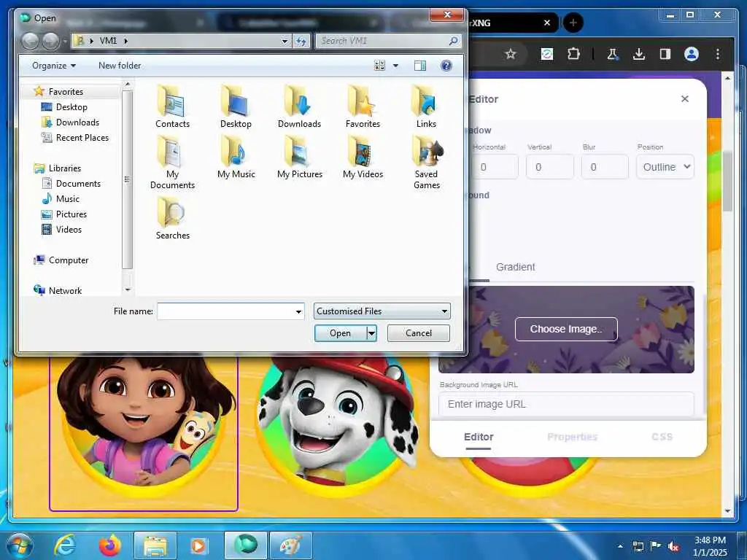Select the My Music folder
747x560 pixels.
236,157
